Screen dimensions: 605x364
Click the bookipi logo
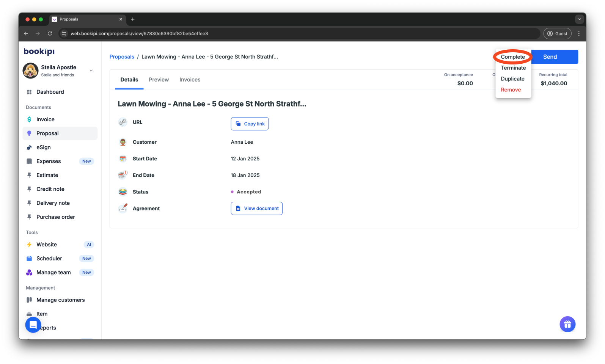point(39,52)
